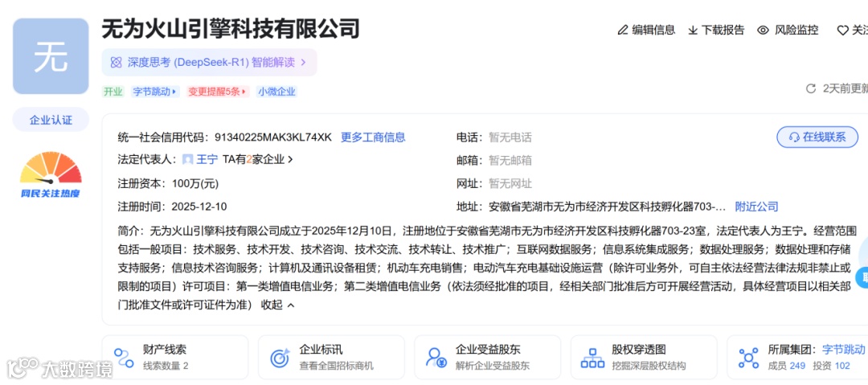Click the floating blue side button
This screenshot has height=385, width=868.
tap(862, 276)
